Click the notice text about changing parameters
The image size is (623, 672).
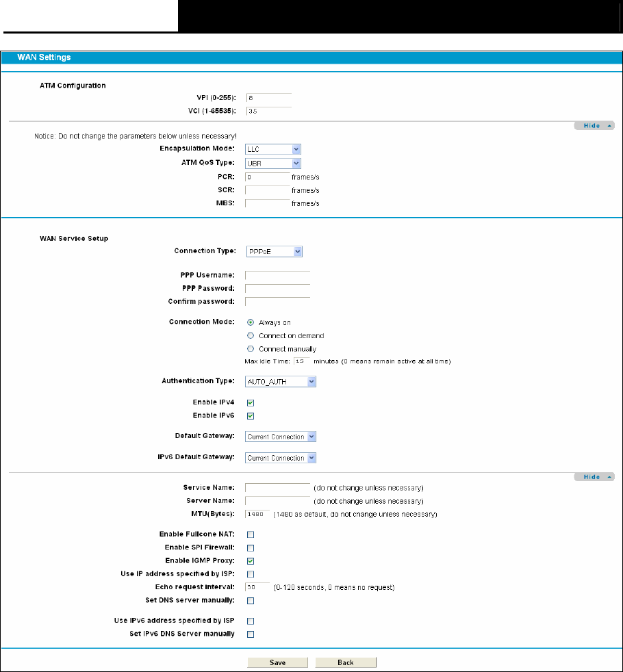click(x=136, y=136)
